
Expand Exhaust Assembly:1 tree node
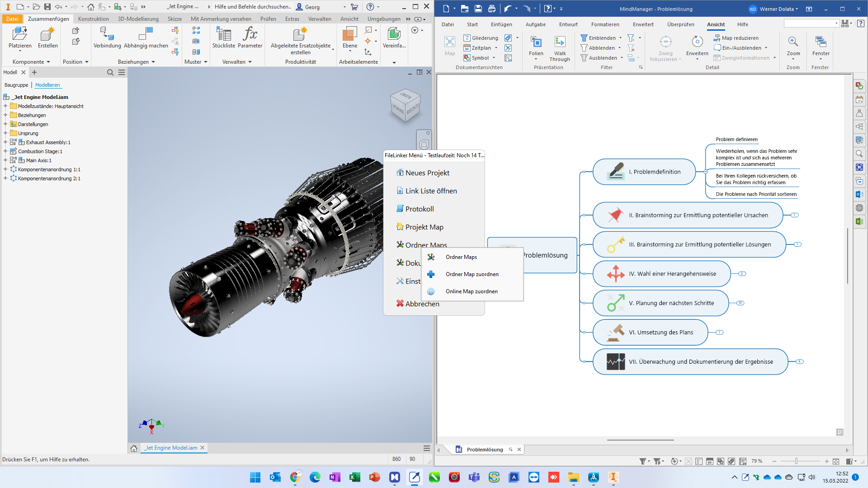5,142
